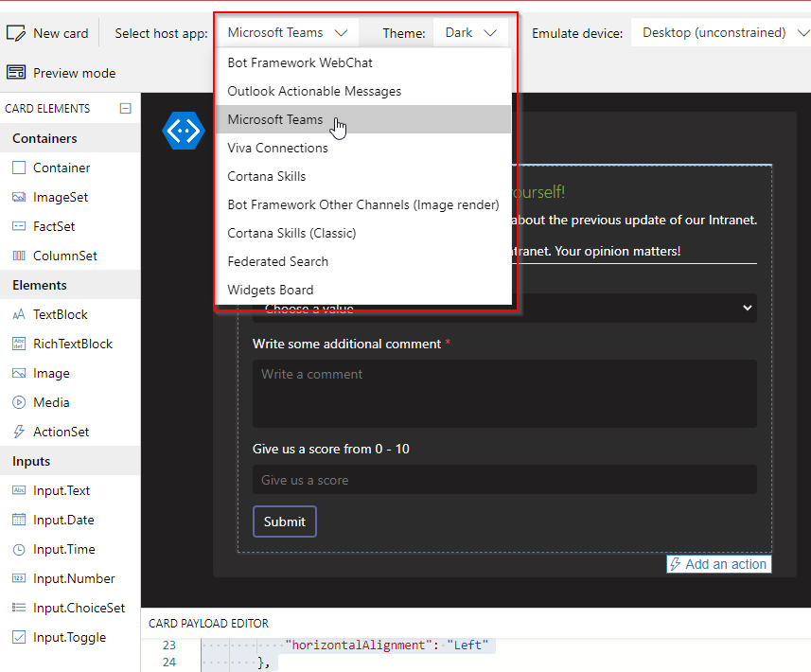
Task: Choose Outlook Actionable Messages host app
Action: click(x=363, y=91)
